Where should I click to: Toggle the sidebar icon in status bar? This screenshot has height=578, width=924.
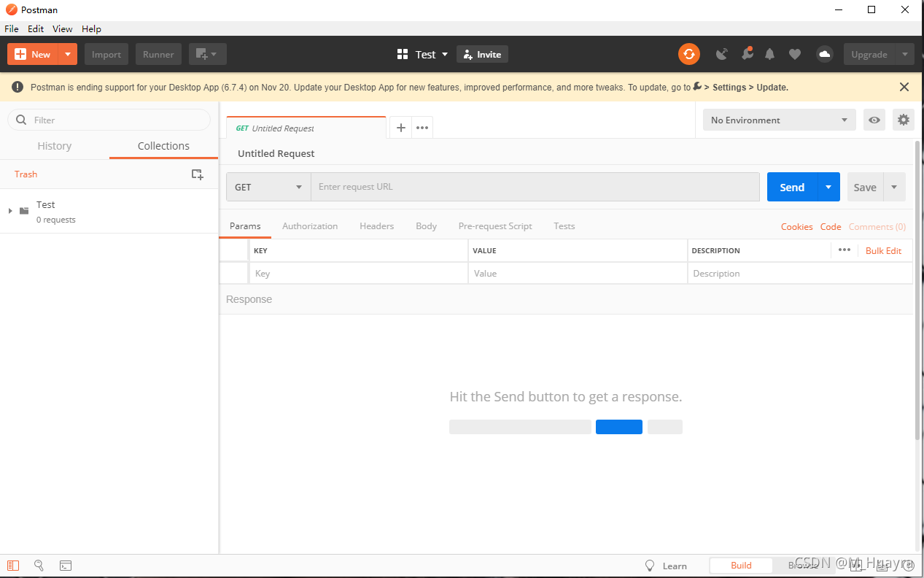(13, 566)
